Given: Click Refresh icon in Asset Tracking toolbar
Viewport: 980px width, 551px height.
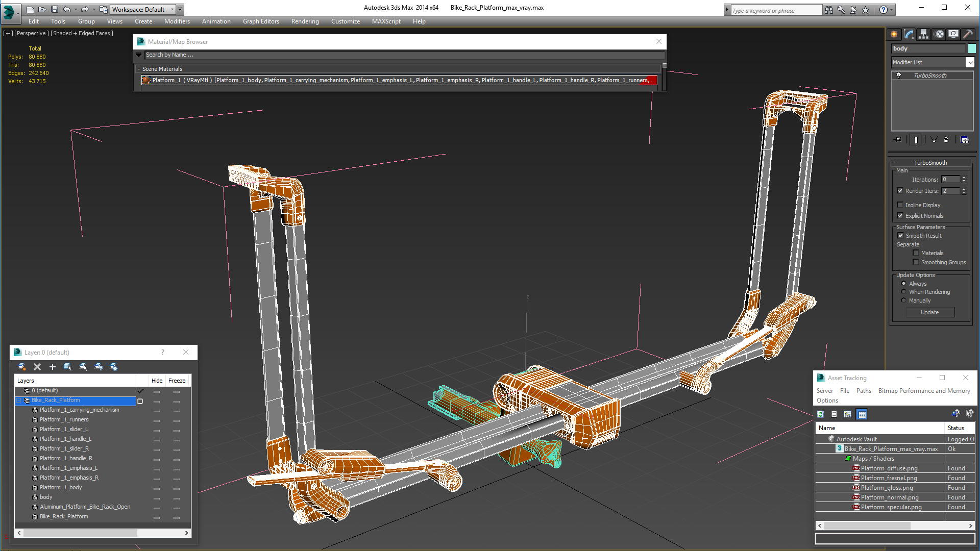Looking at the screenshot, I should coord(821,414).
